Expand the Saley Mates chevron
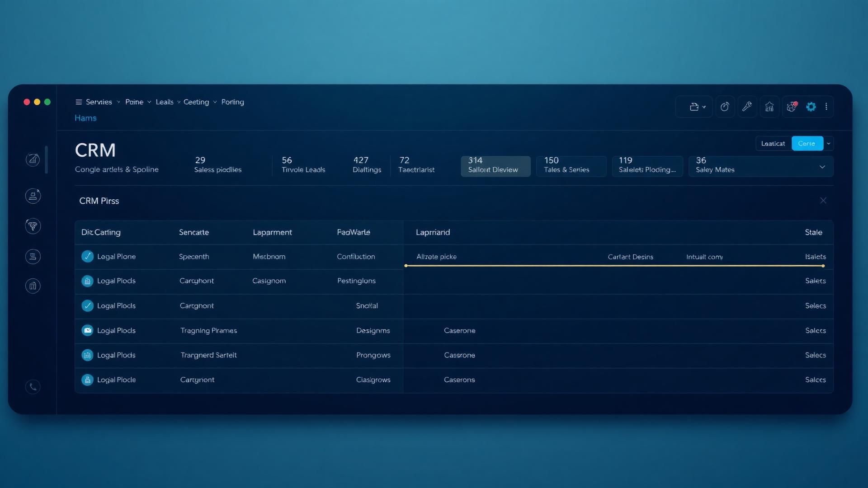 point(822,167)
